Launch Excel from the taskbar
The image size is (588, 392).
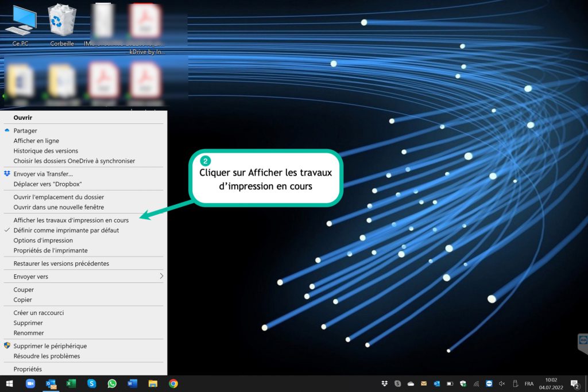[71, 384]
